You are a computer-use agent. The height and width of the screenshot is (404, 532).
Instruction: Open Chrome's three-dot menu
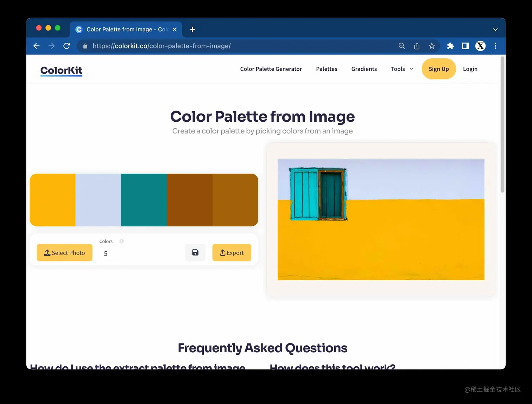click(495, 46)
